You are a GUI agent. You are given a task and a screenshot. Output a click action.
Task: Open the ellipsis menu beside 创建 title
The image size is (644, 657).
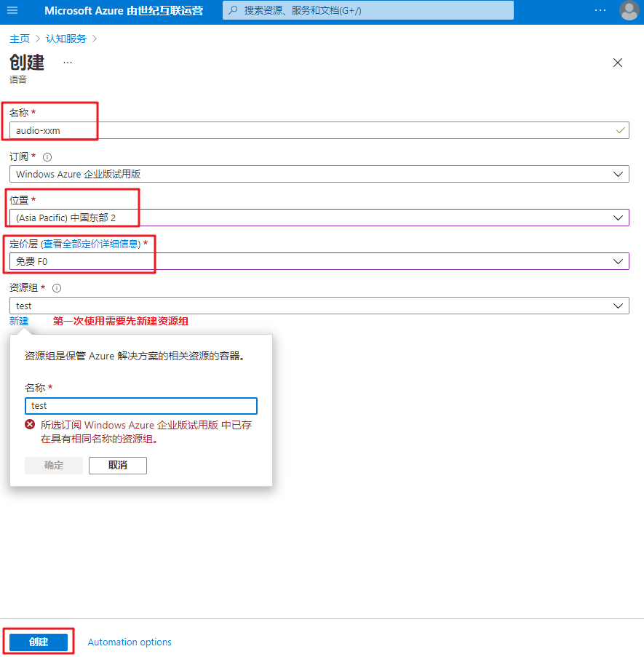(68, 63)
